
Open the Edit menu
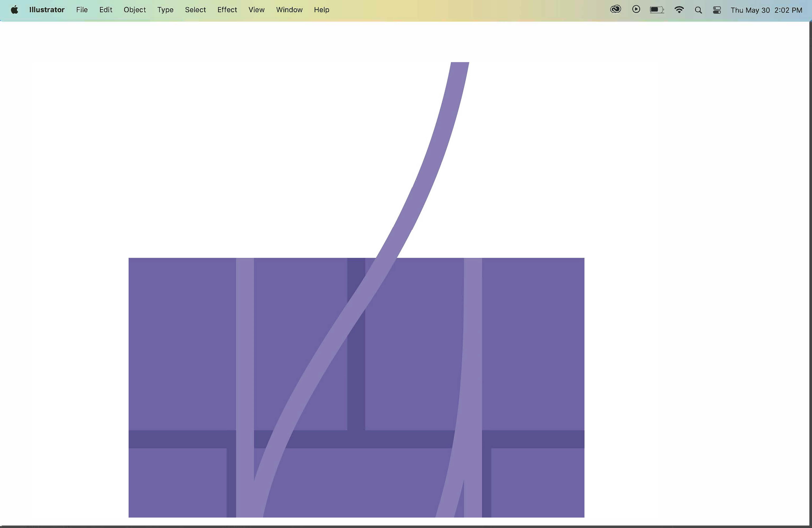tap(106, 10)
